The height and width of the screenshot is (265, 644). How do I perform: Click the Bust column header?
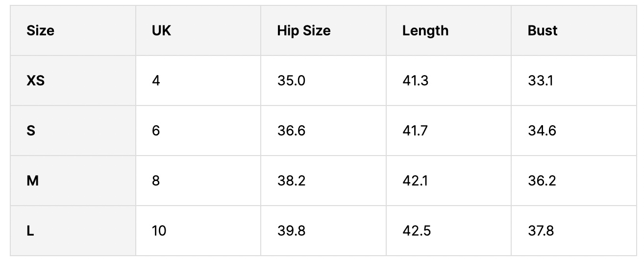pyautogui.click(x=542, y=31)
